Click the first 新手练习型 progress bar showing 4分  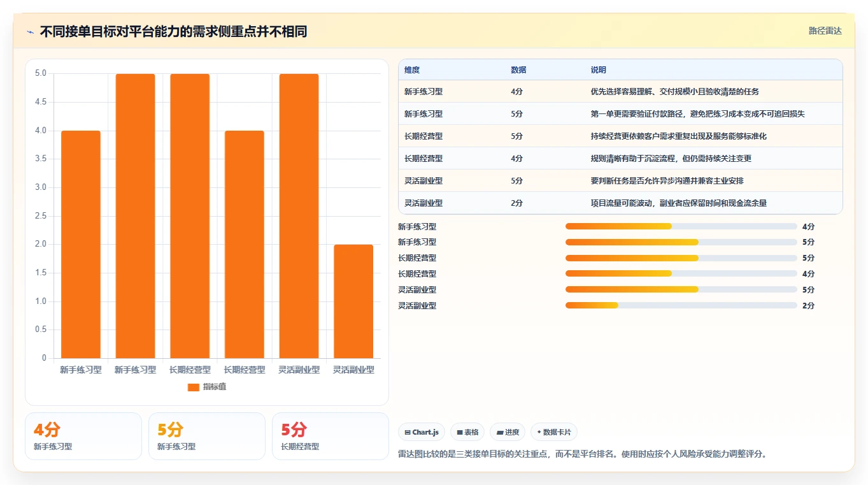pyautogui.click(x=681, y=226)
